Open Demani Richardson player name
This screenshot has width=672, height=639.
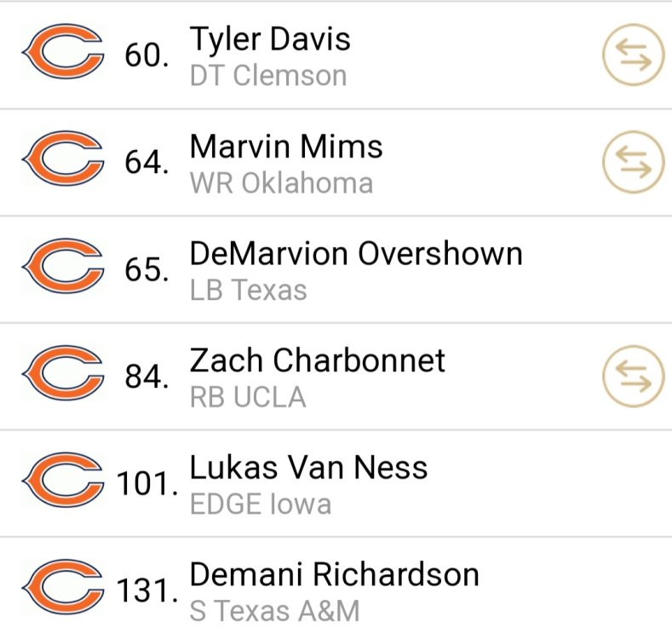point(334,574)
